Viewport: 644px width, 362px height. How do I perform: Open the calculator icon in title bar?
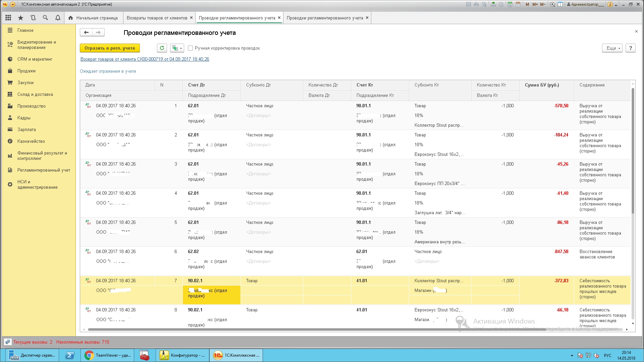(510, 4)
